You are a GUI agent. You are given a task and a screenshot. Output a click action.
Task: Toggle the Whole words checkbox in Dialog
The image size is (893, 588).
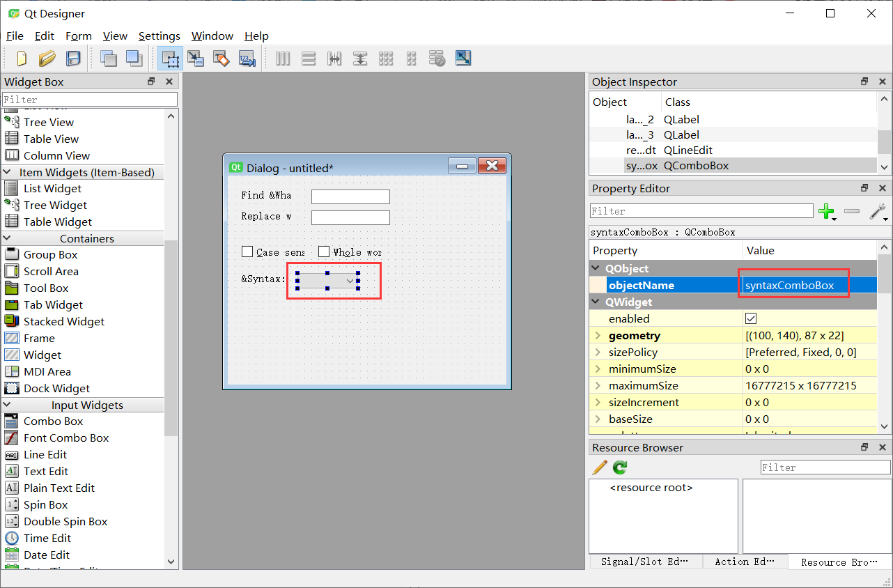[x=324, y=252]
